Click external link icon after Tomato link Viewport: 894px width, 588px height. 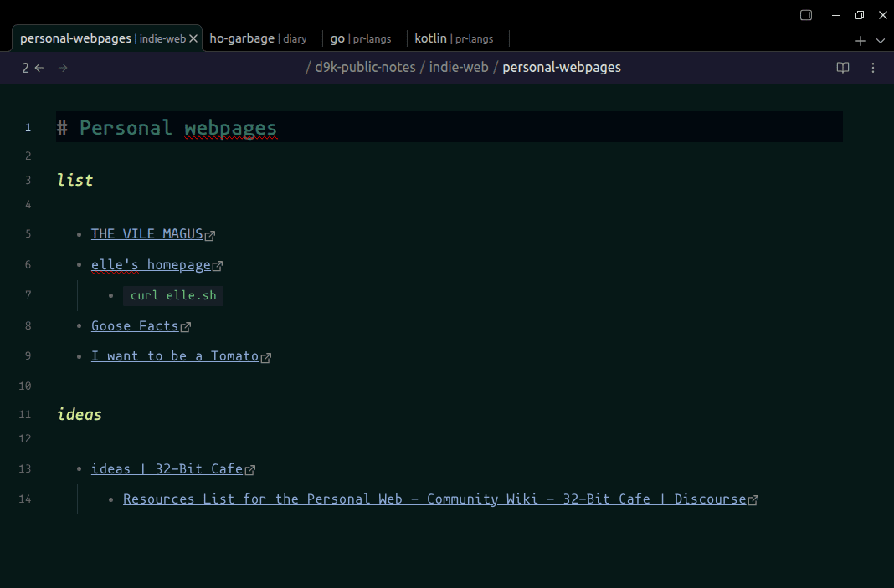pyautogui.click(x=265, y=357)
